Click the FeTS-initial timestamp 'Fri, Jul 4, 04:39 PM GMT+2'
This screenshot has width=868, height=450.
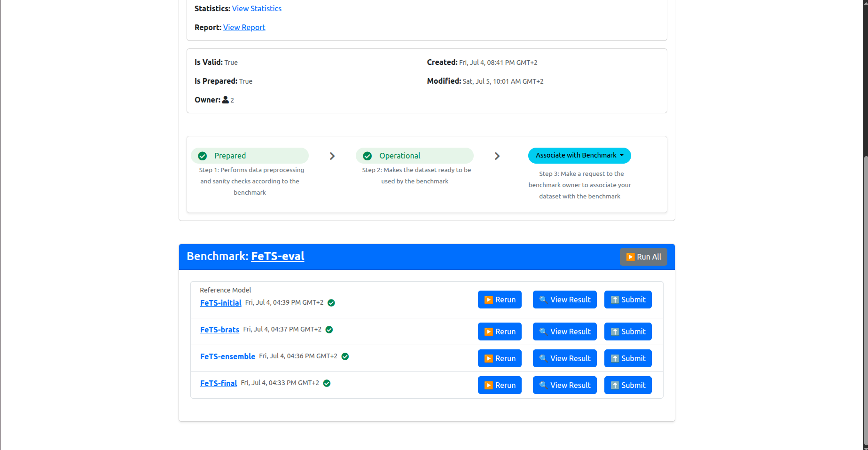coord(284,302)
